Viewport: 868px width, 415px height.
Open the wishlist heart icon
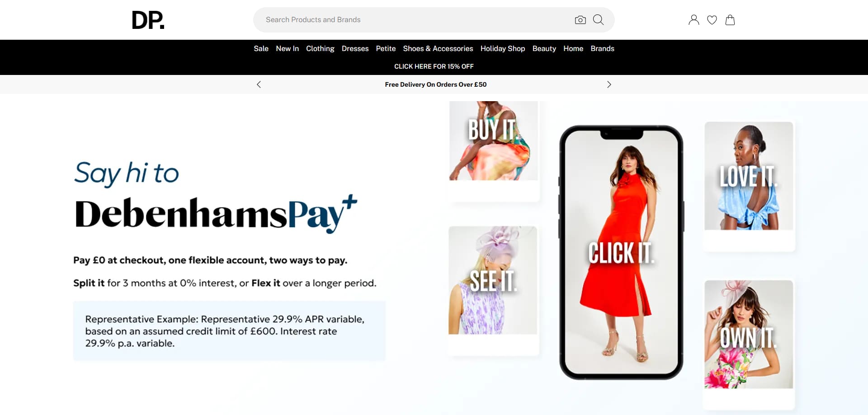point(712,20)
